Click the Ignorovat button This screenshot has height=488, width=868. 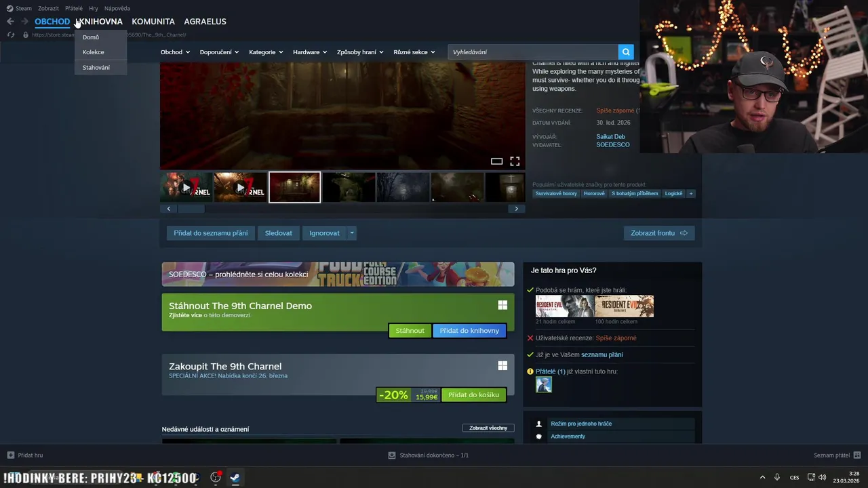click(325, 233)
